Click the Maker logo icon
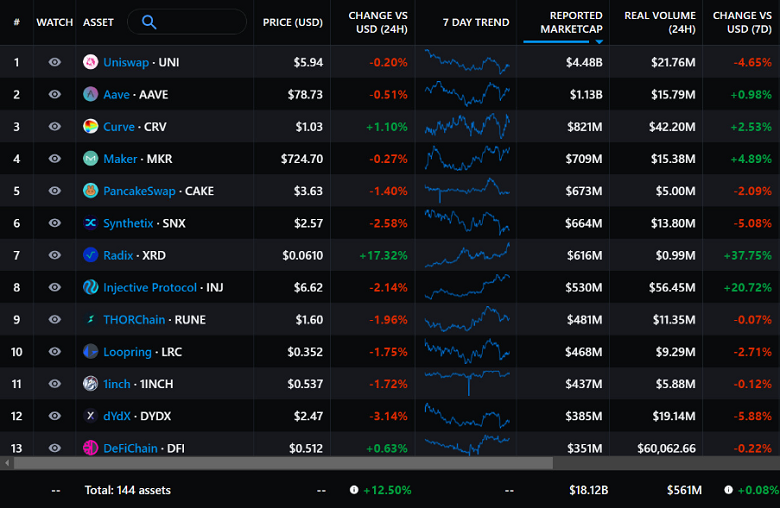Screen dimensions: 780x508 [90, 159]
